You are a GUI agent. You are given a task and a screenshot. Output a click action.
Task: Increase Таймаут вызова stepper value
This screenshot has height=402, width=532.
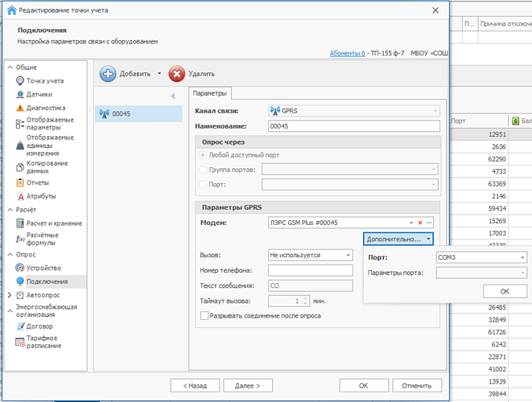point(305,298)
